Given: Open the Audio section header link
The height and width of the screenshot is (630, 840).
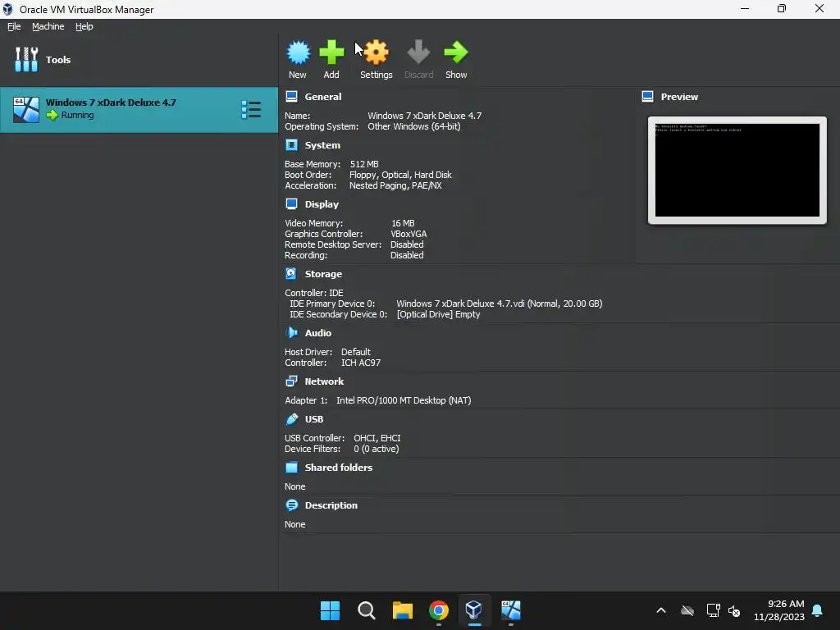Looking at the screenshot, I should (318, 333).
